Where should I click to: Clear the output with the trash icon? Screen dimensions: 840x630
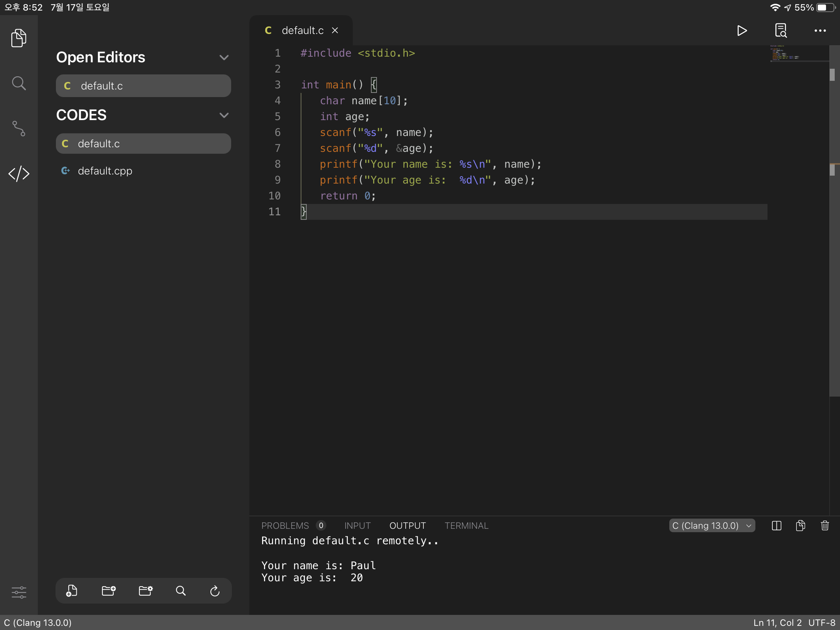(x=825, y=526)
